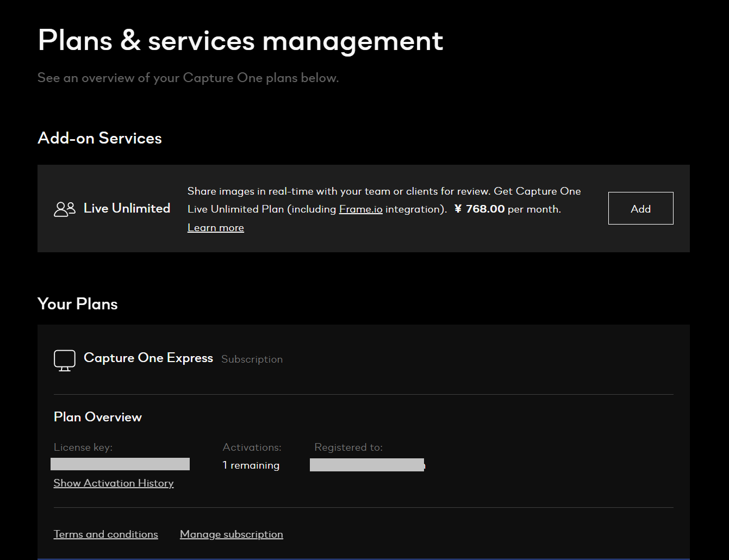Click the License key label
729x560 pixels.
tap(83, 447)
